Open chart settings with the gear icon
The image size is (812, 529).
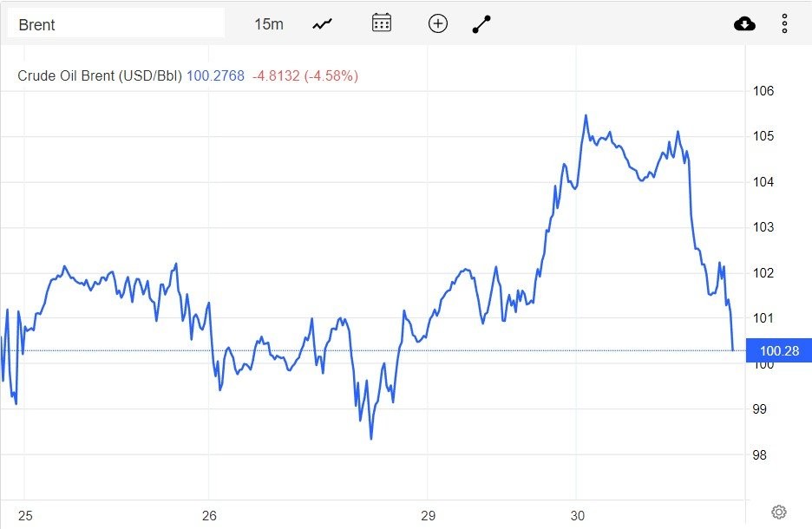tap(778, 512)
